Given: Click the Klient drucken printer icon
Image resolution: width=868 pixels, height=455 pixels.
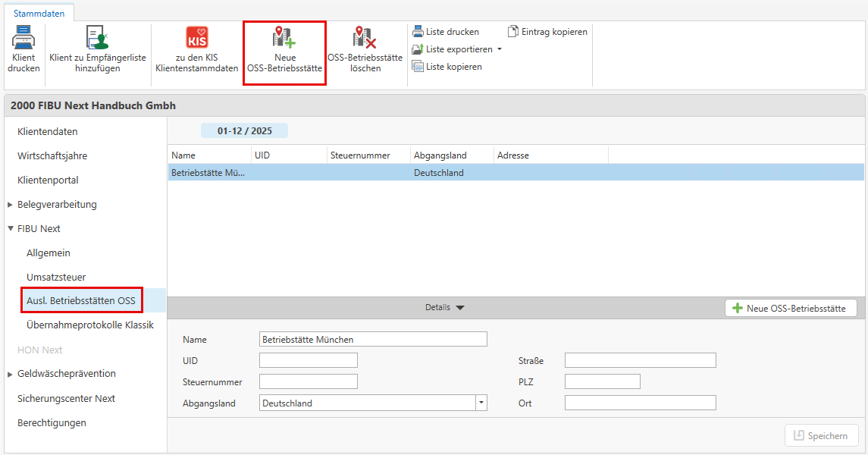Looking at the screenshot, I should (x=24, y=38).
